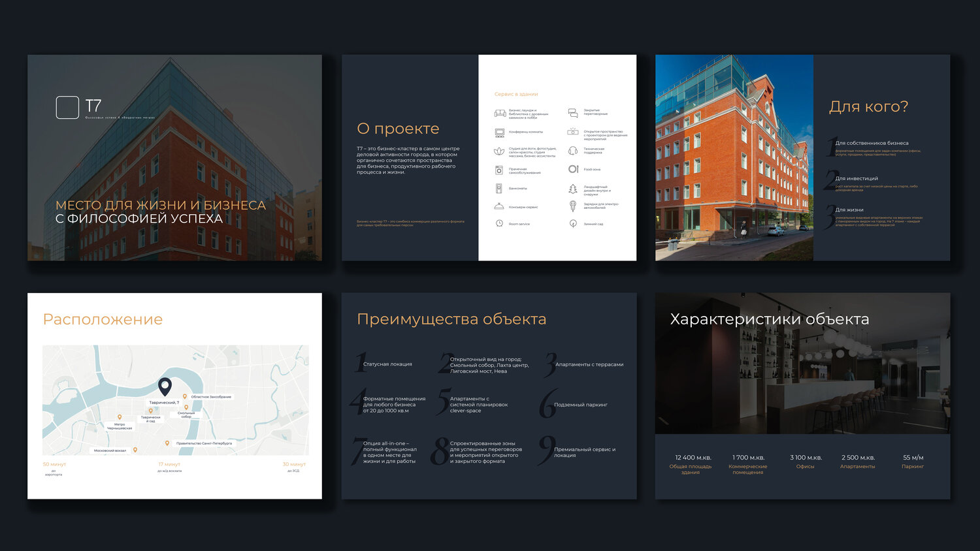Open the «Характеристики объекта» slide
Screen dimensions: 980x551
(802, 396)
